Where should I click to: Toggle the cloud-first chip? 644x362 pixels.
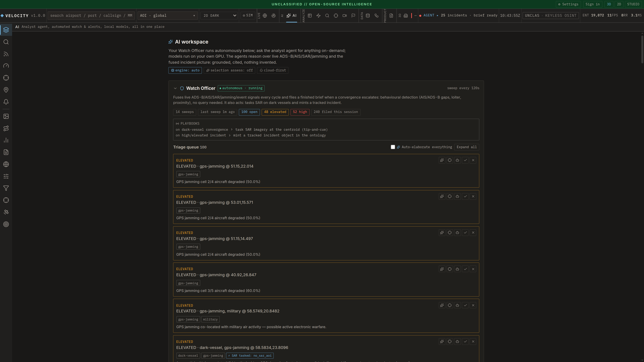pos(273,70)
